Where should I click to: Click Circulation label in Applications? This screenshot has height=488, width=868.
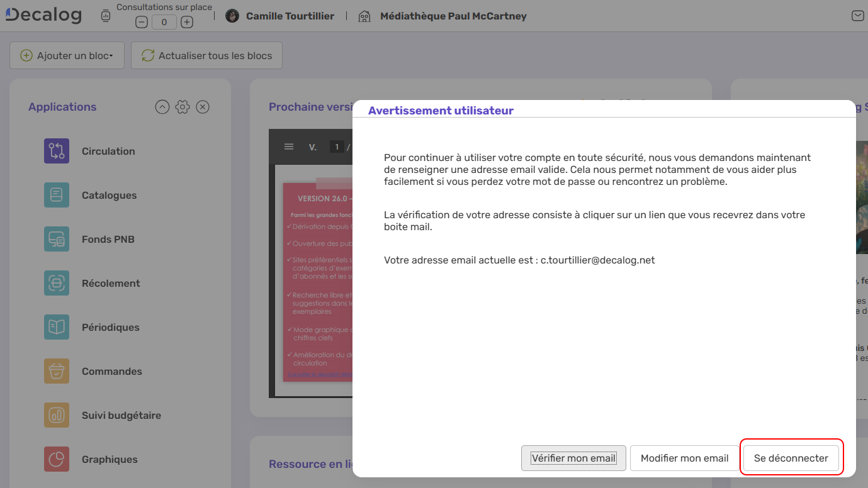click(x=108, y=151)
